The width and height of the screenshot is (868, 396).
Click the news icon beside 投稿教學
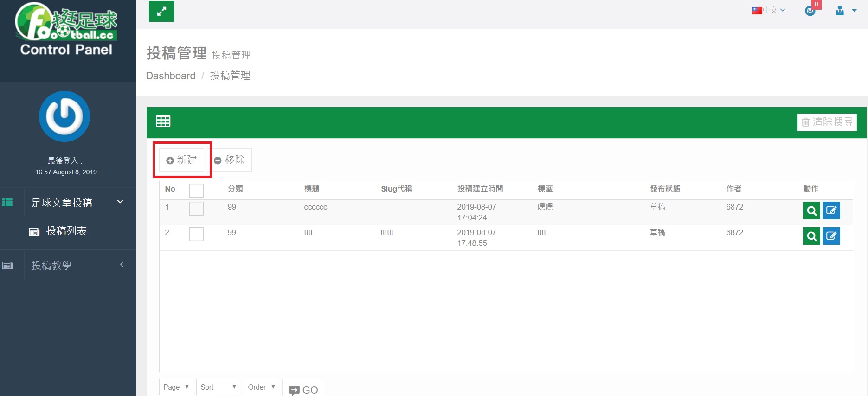[x=7, y=266]
